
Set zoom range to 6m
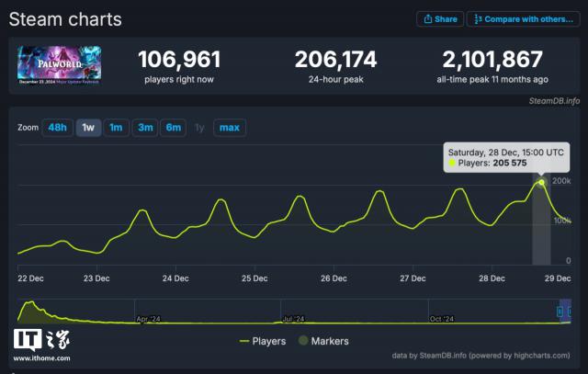click(173, 128)
